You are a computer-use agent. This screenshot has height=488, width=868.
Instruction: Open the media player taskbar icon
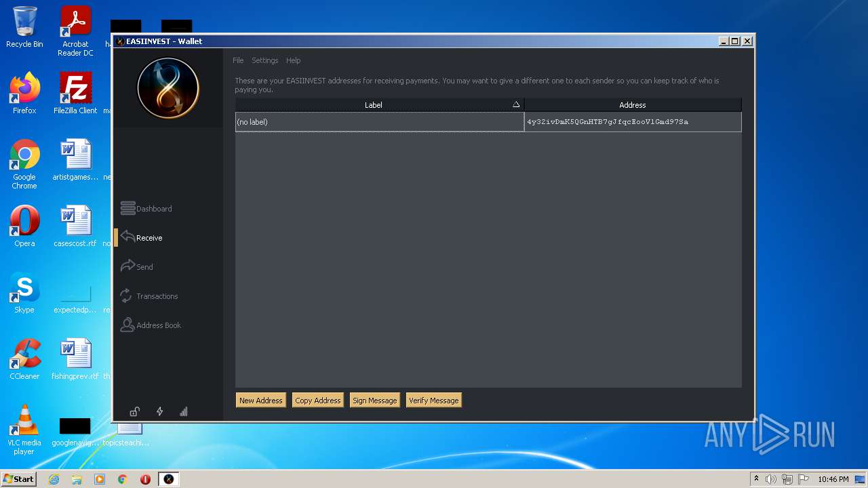[x=99, y=479]
